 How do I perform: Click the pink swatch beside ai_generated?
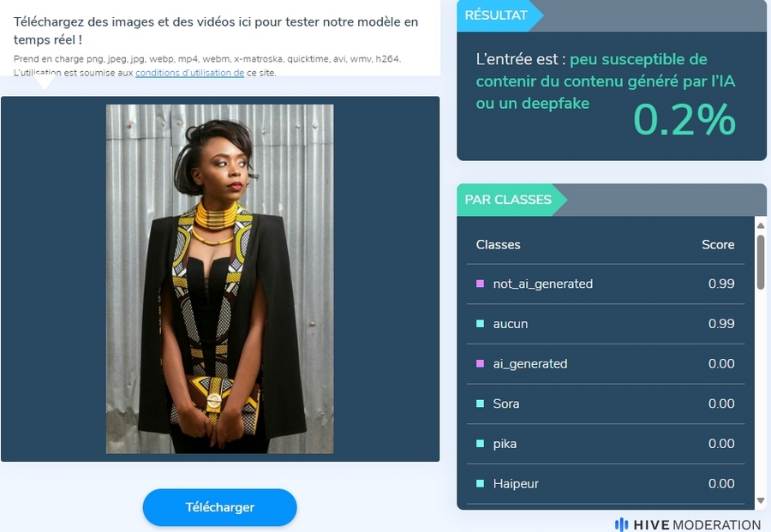[481, 364]
